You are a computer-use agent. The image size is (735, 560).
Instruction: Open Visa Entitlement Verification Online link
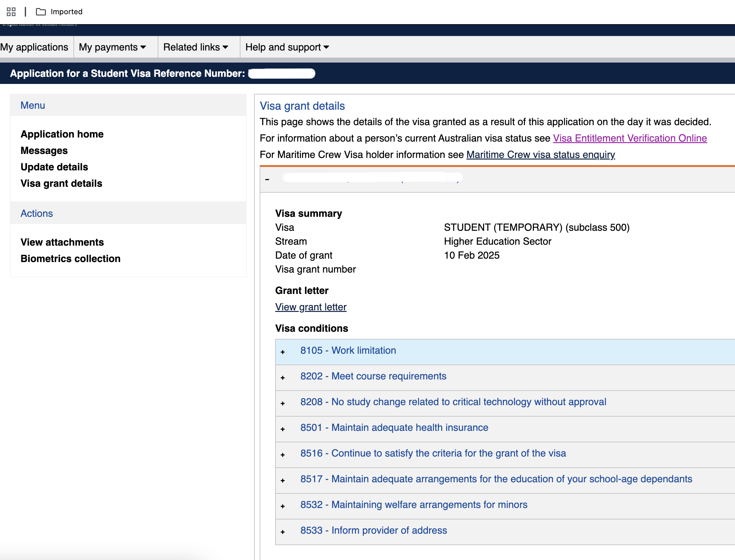[x=630, y=138]
